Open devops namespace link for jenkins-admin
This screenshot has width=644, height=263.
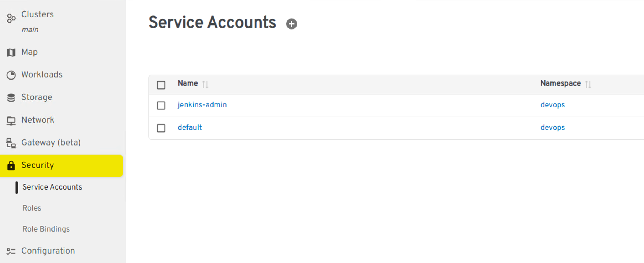(x=552, y=105)
